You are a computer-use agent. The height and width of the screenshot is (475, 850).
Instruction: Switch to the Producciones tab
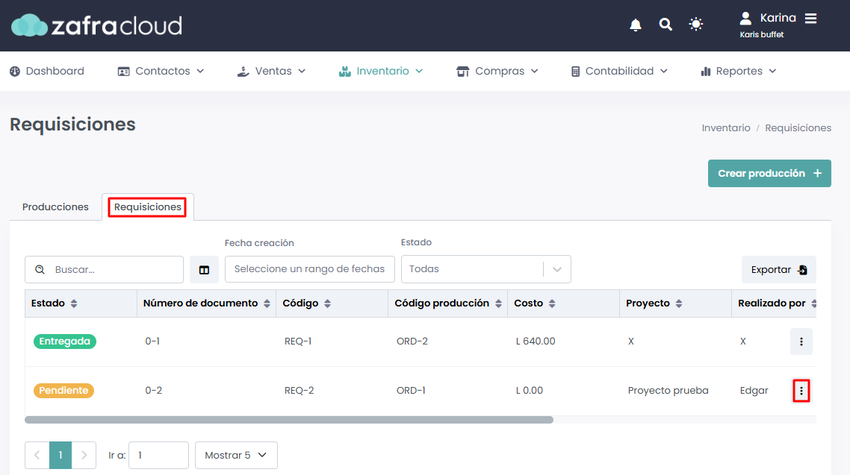coord(55,207)
